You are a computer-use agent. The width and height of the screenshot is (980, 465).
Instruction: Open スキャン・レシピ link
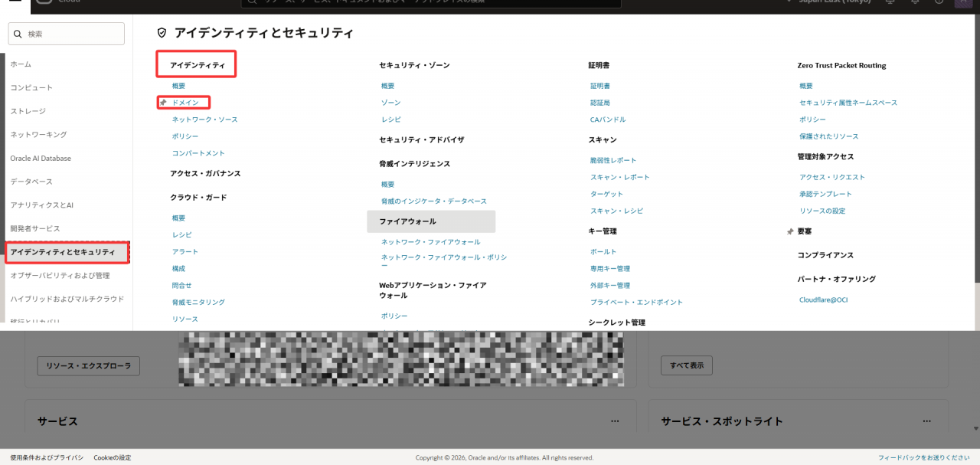[617, 211]
